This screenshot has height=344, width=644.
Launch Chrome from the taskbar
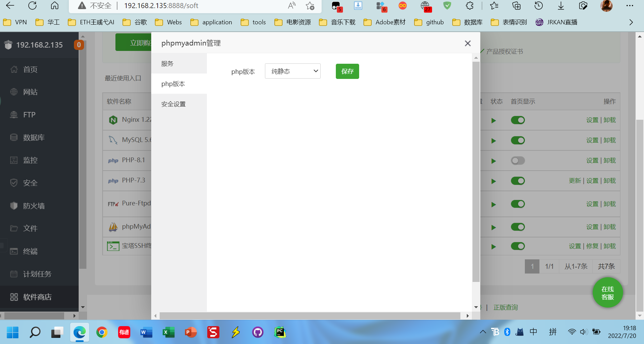(x=102, y=332)
